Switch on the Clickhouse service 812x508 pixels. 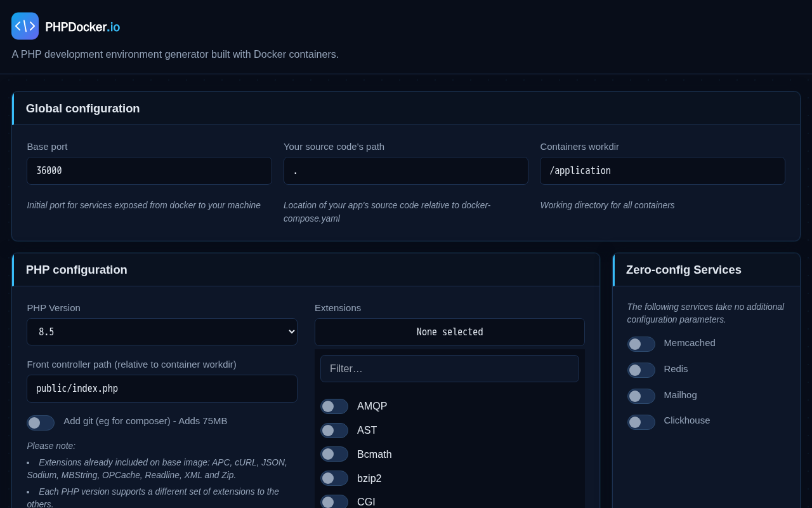[641, 422]
